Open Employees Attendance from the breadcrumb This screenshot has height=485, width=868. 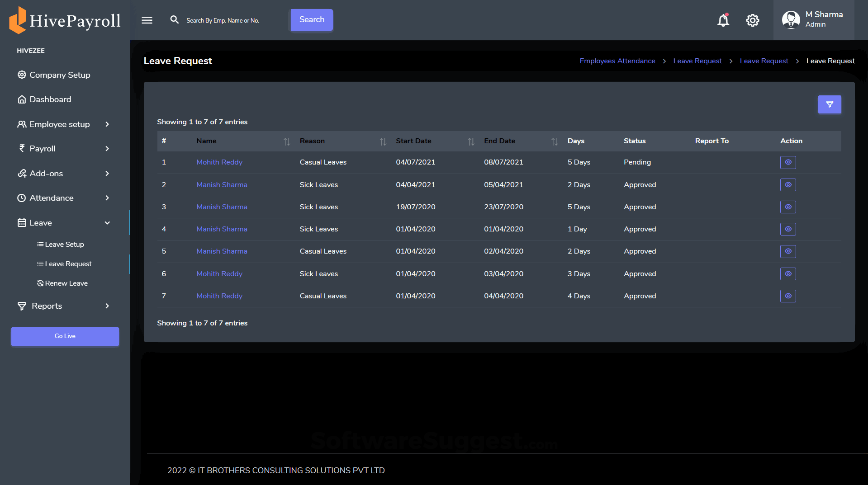click(617, 61)
